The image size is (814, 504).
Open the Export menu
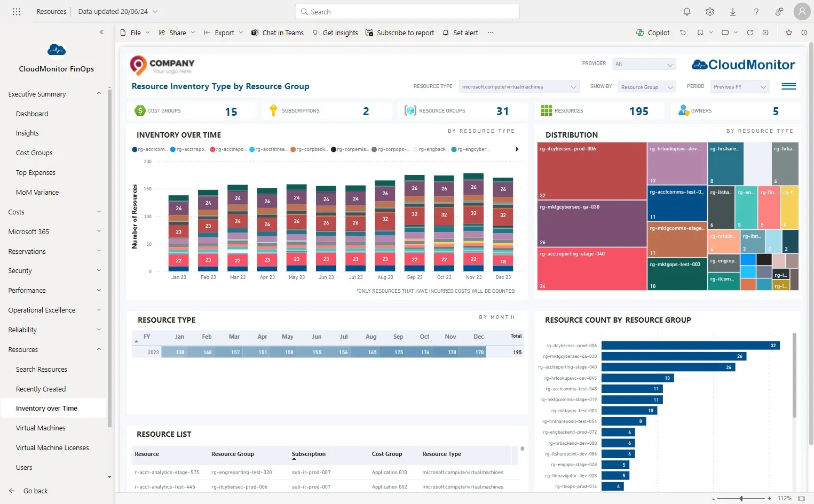click(x=224, y=33)
